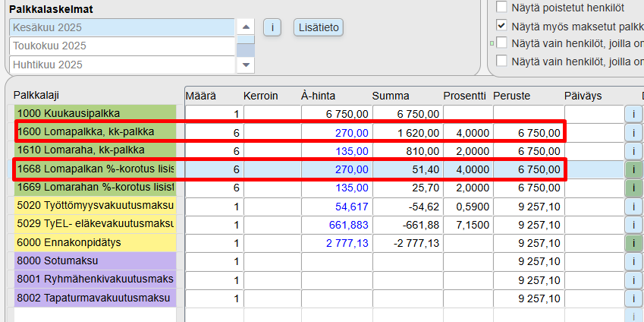Image resolution: width=644 pixels, height=322 pixels.
Task: Open green info icon for 6000 Ennakonpidätys
Action: 633,243
